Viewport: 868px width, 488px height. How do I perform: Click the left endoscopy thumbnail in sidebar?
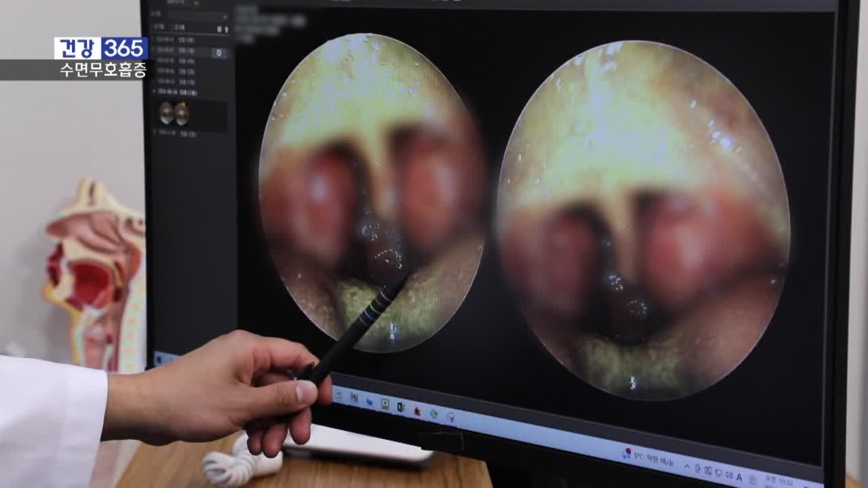point(166,114)
